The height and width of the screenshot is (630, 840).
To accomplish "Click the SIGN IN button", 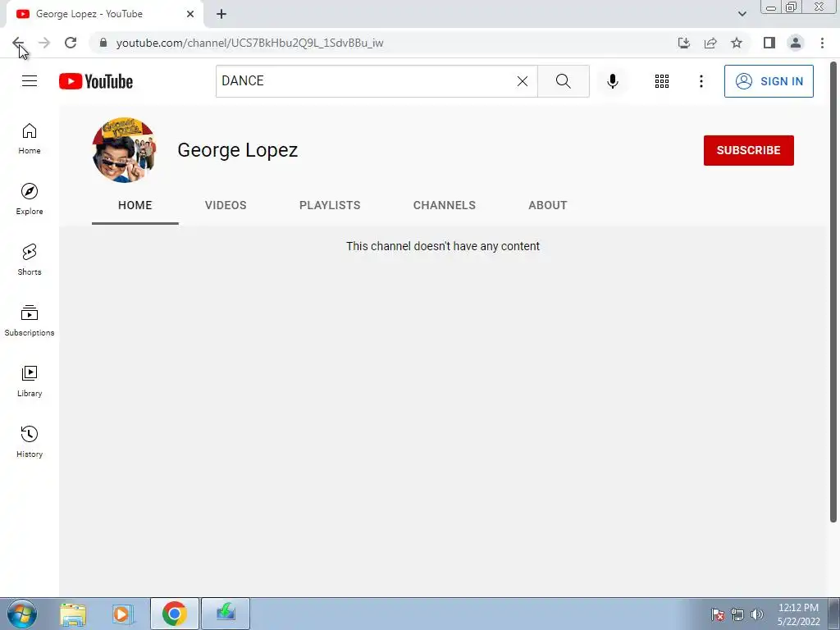I will click(769, 81).
